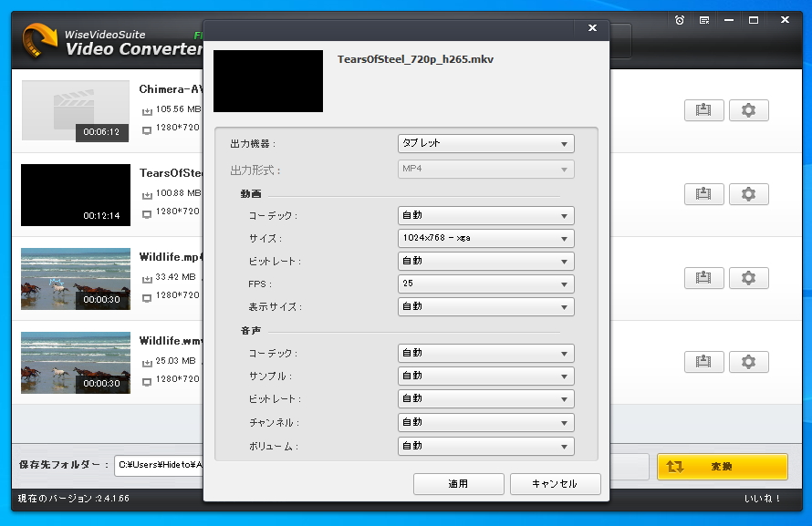Open the チャンネル dropdown
This screenshot has width=812, height=526.
[485, 423]
